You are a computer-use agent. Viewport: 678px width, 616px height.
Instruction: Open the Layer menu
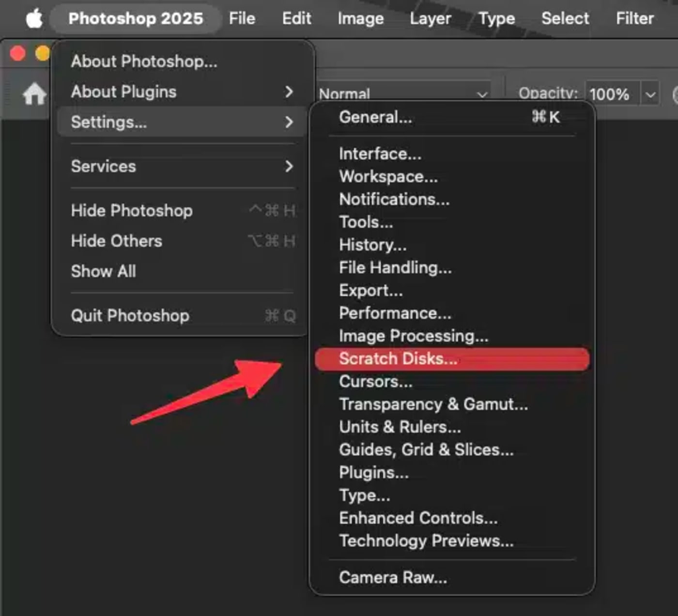430,19
